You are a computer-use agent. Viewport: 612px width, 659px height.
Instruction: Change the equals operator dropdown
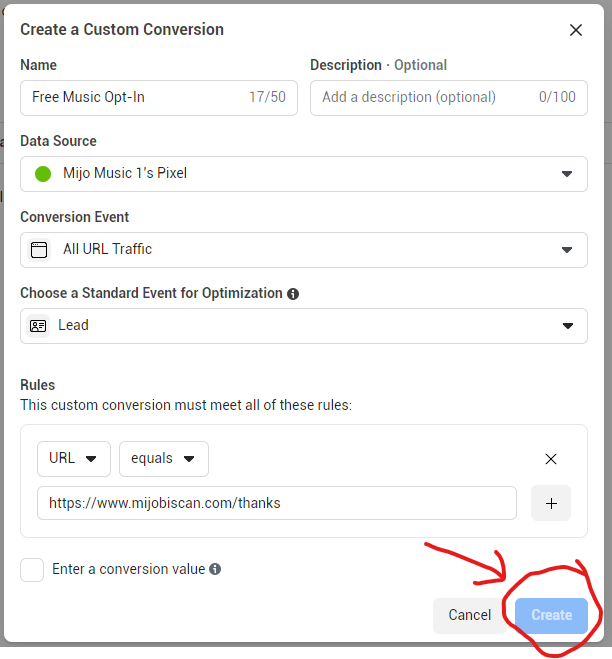point(164,459)
